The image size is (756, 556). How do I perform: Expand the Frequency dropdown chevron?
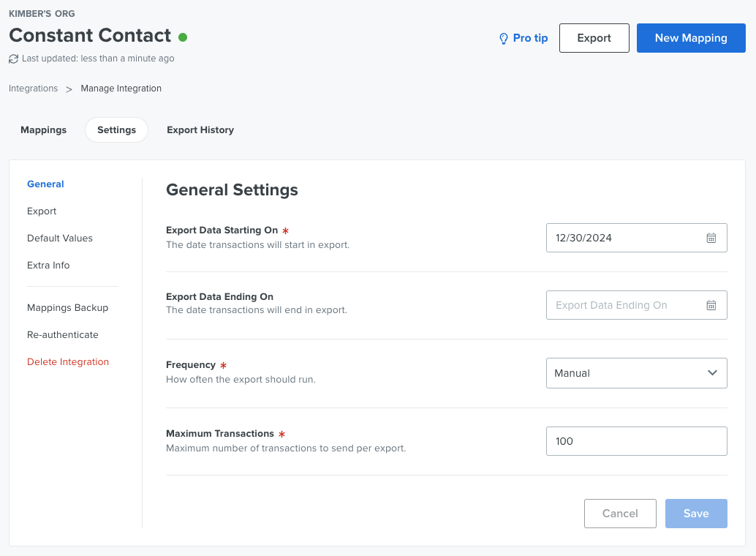point(712,372)
